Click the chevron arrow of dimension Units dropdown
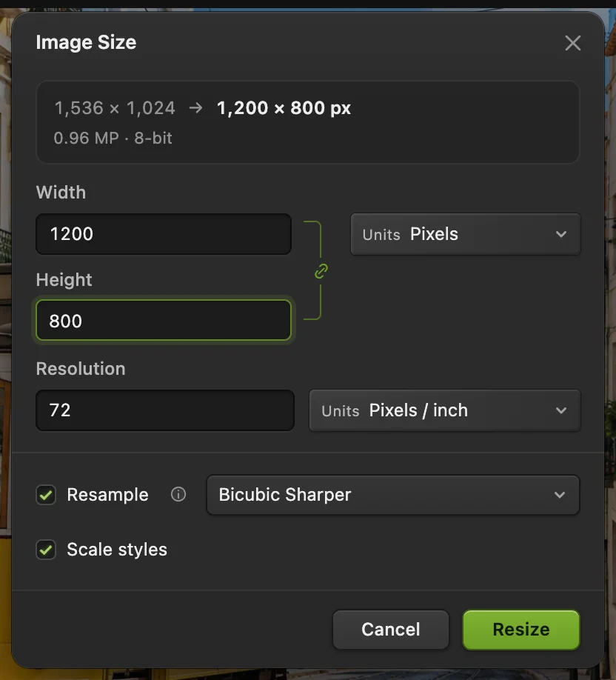 pyautogui.click(x=561, y=234)
